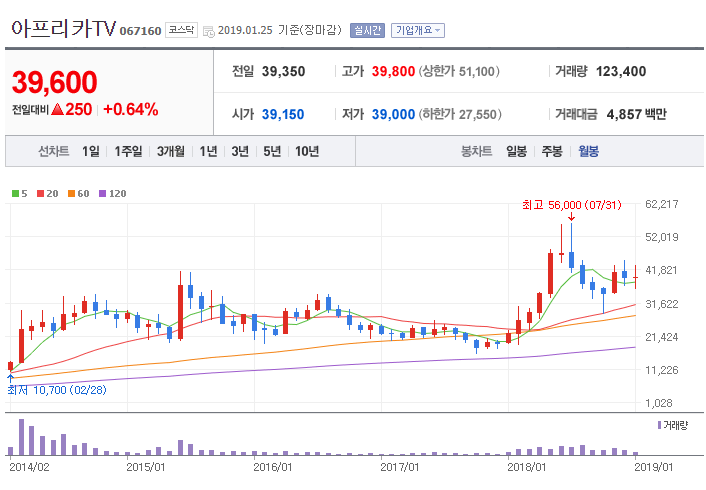Select the 1주일 line chart tab

[x=128, y=151]
